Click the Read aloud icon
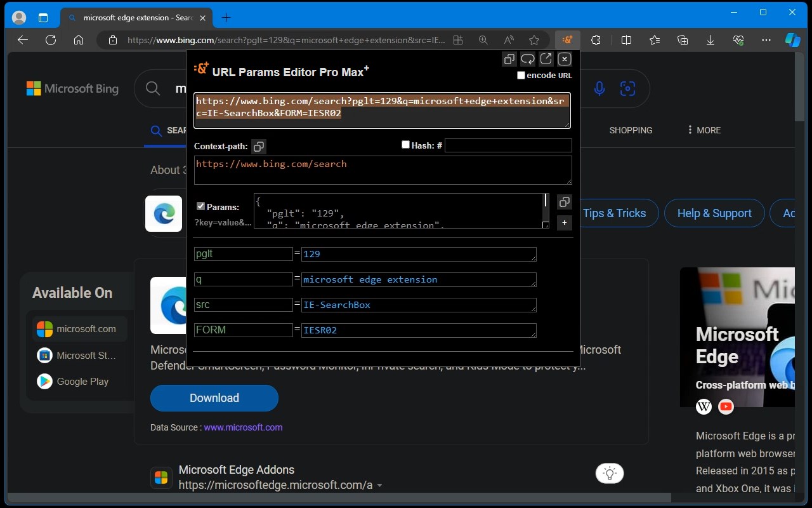 point(509,40)
